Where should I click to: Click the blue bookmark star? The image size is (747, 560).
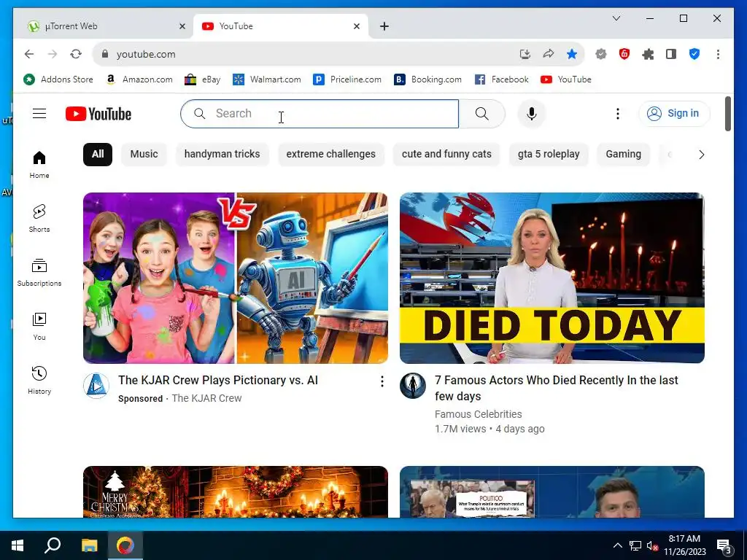[x=572, y=54]
